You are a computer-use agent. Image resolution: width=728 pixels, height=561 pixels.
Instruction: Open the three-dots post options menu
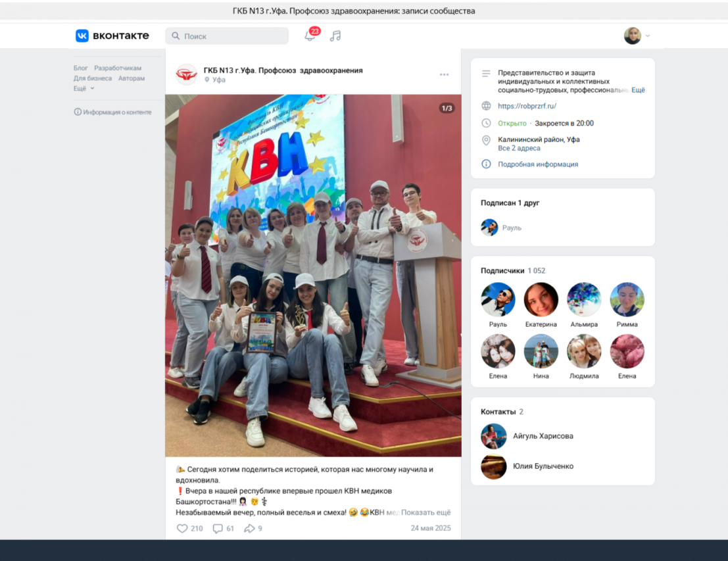pyautogui.click(x=445, y=74)
